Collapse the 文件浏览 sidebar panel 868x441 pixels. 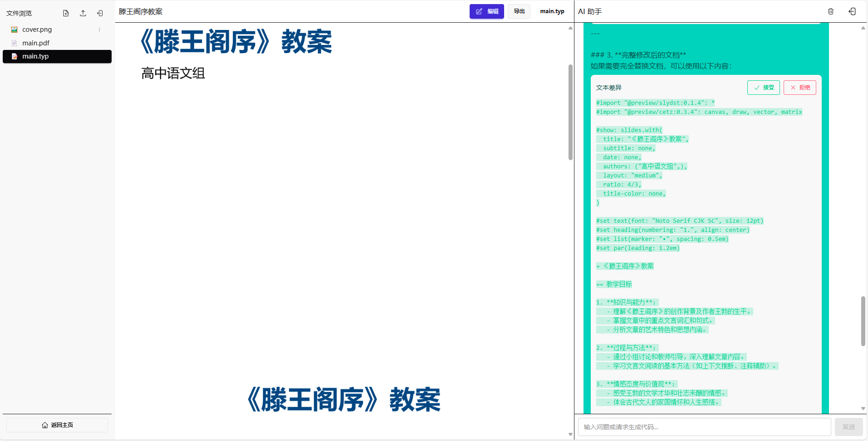point(100,13)
